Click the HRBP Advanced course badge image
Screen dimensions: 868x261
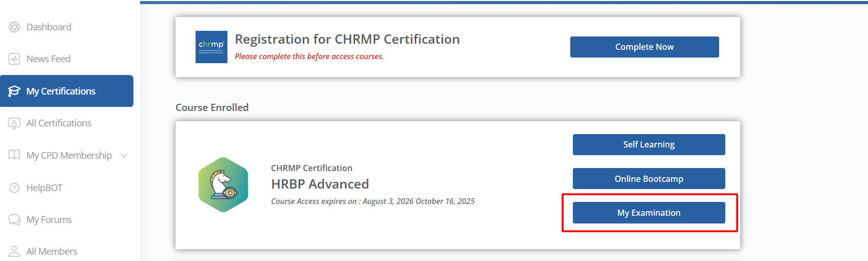coord(223,185)
